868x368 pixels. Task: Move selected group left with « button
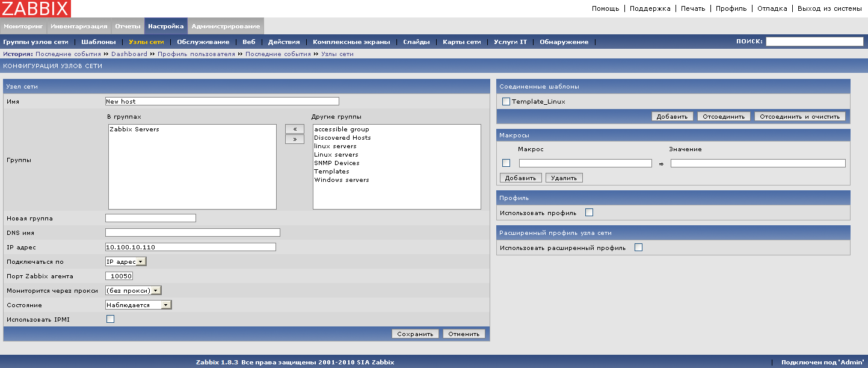[295, 129]
